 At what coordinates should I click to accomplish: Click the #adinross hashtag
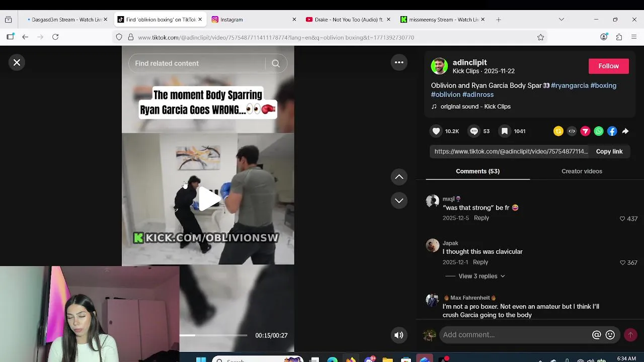coord(478,95)
